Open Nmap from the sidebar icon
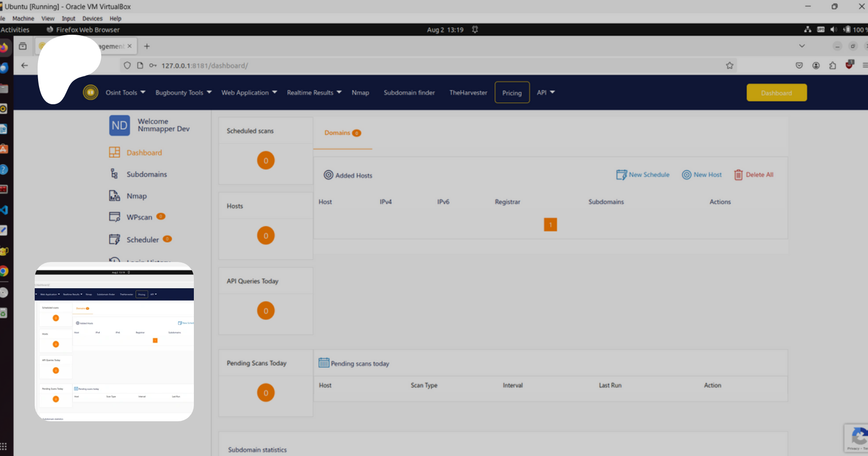The height and width of the screenshot is (456, 868). pyautogui.click(x=114, y=196)
